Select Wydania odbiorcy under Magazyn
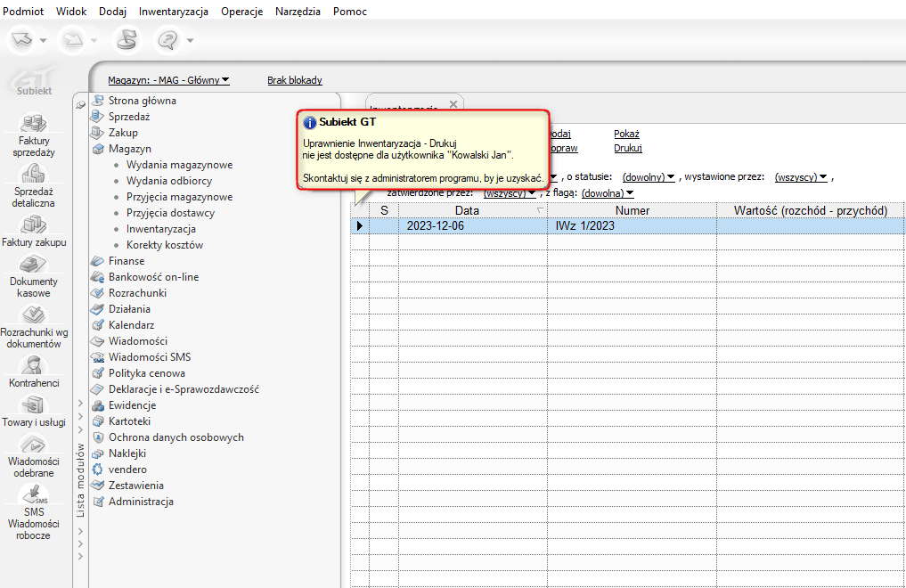Image resolution: width=906 pixels, height=588 pixels. [x=169, y=181]
